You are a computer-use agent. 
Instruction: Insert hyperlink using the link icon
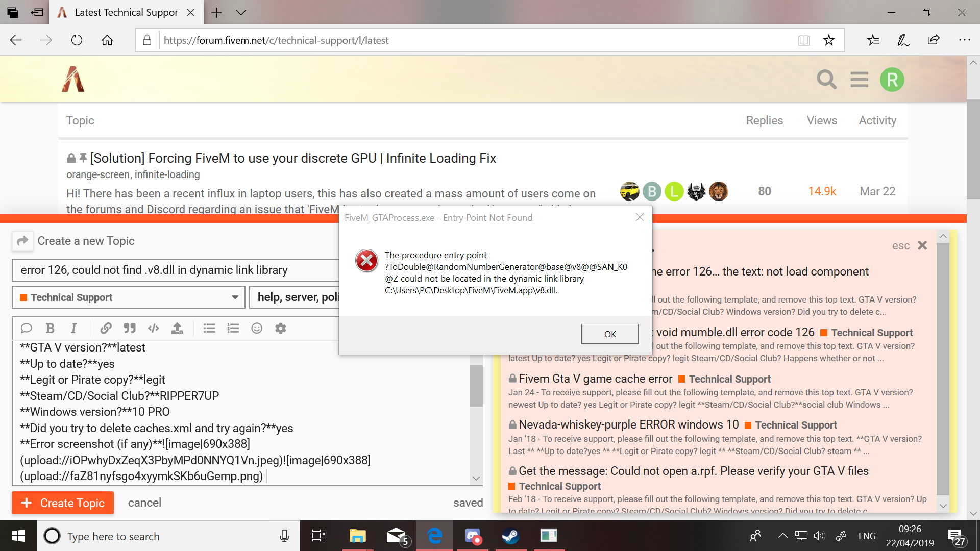[106, 328]
